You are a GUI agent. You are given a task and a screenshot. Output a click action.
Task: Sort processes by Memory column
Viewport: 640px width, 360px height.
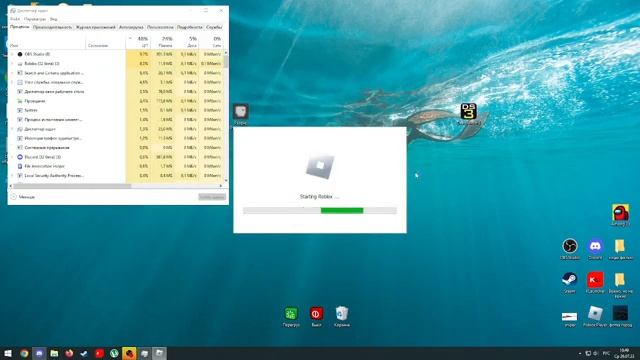(x=162, y=41)
